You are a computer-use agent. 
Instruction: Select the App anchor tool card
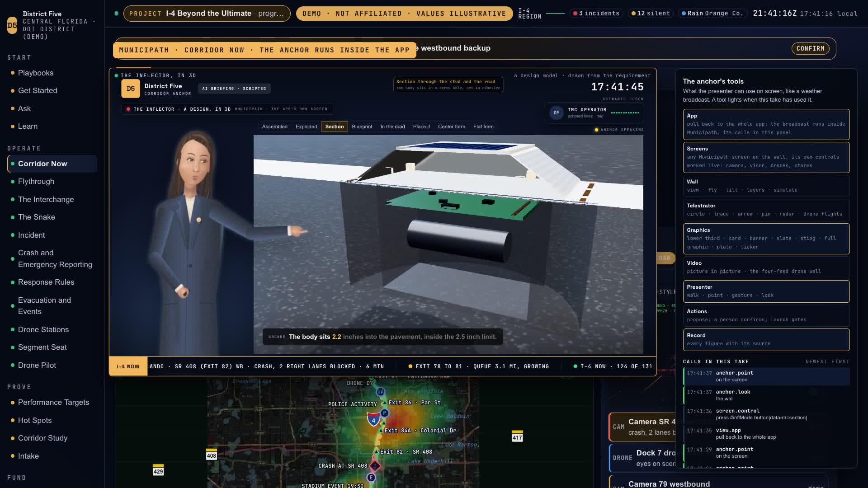coord(766,124)
